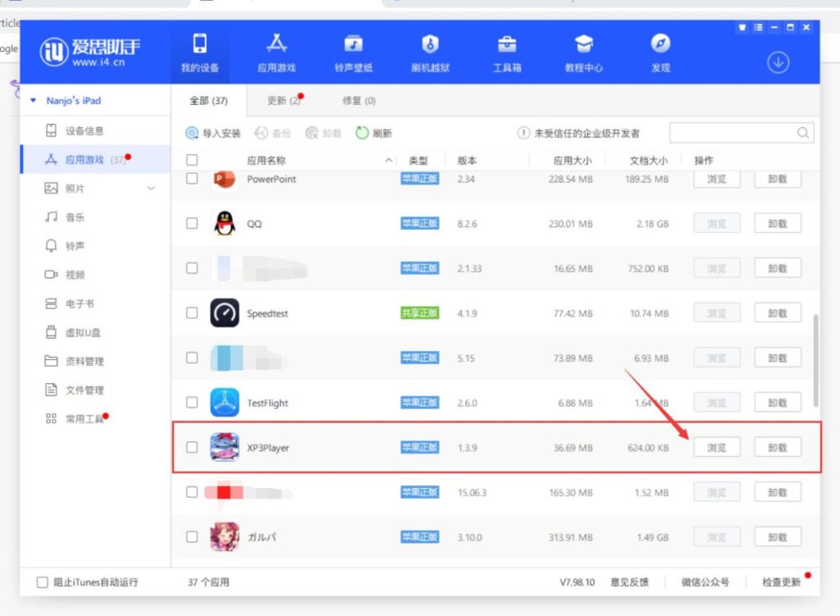The height and width of the screenshot is (616, 840).
Task: Click 卸载 button for the QQ app
Action: coord(777,223)
